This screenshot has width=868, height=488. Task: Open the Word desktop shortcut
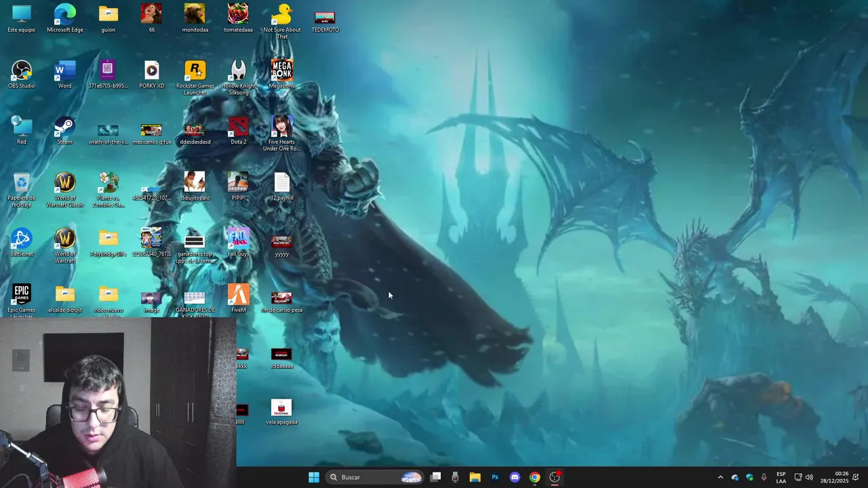[x=65, y=75]
